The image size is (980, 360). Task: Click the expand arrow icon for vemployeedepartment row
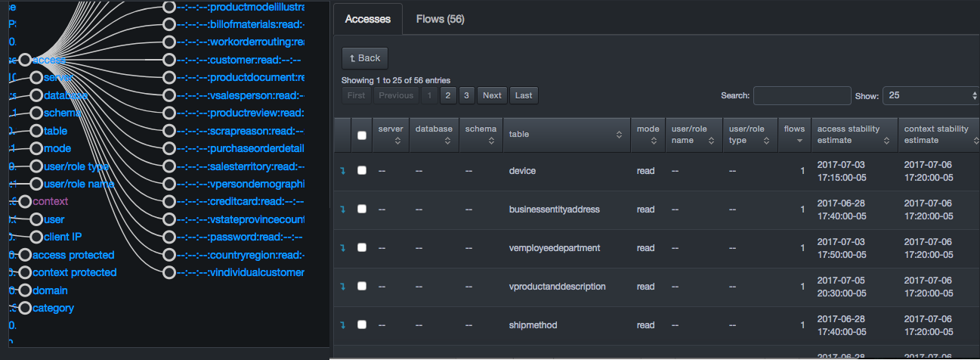(x=342, y=248)
